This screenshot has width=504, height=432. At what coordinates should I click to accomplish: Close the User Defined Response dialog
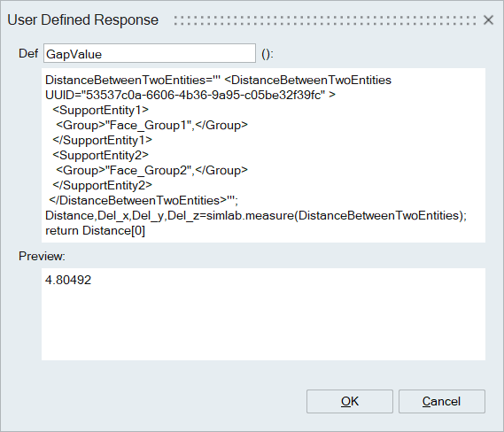pyautogui.click(x=488, y=19)
